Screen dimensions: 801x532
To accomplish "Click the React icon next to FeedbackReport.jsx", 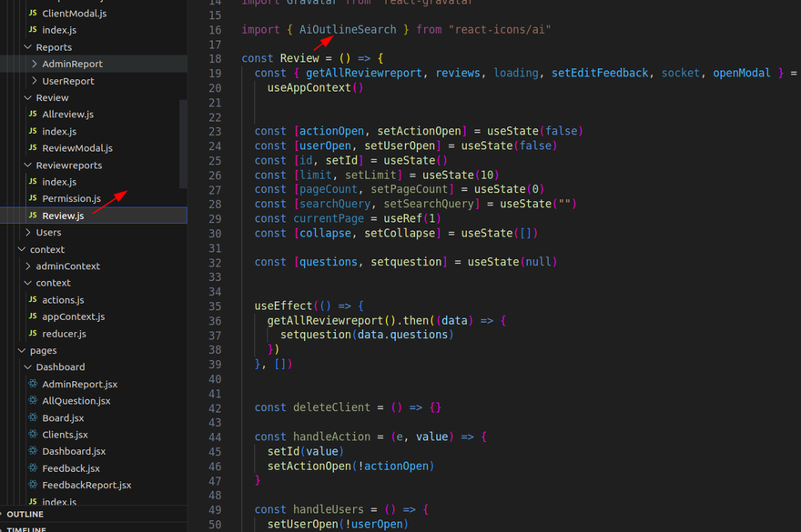I will [x=33, y=486].
